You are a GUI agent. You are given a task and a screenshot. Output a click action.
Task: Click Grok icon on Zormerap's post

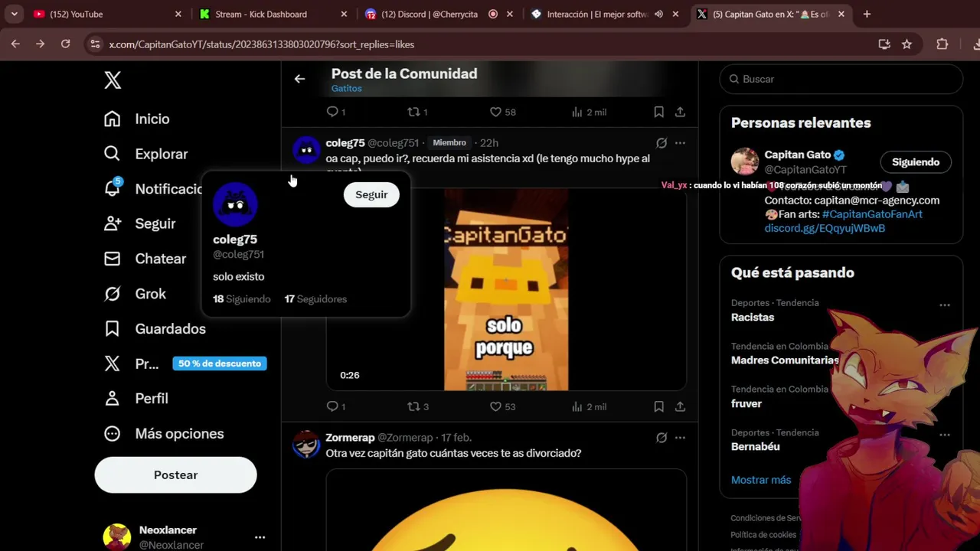point(661,438)
